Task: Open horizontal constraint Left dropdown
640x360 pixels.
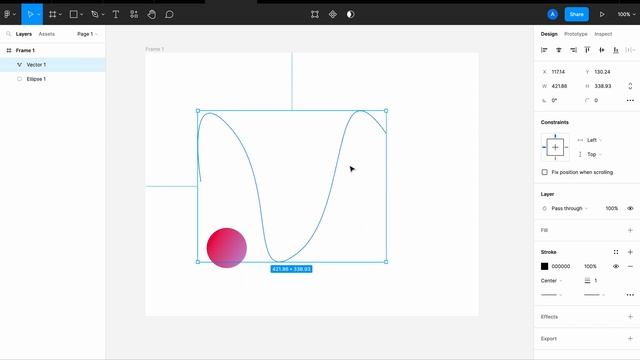Action: pyautogui.click(x=594, y=140)
